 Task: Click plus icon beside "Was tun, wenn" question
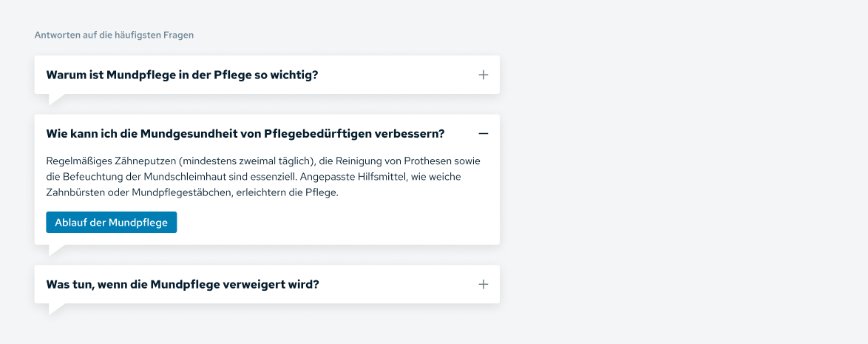(484, 284)
